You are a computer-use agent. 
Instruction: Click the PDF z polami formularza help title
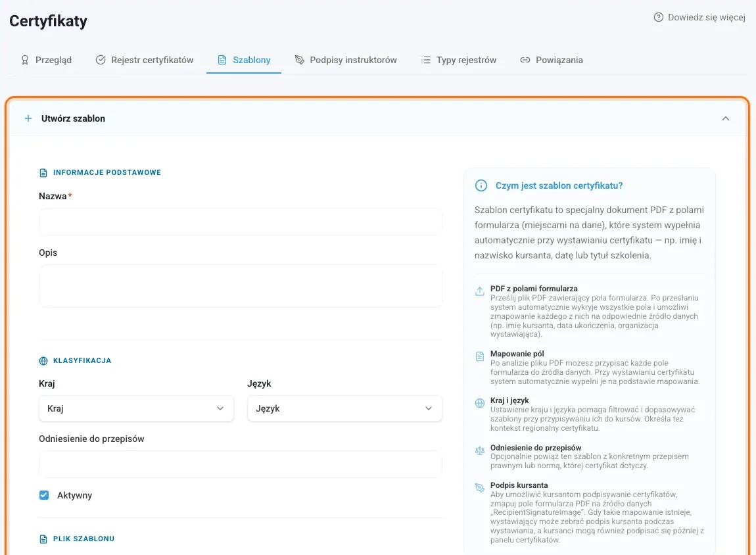(534, 288)
